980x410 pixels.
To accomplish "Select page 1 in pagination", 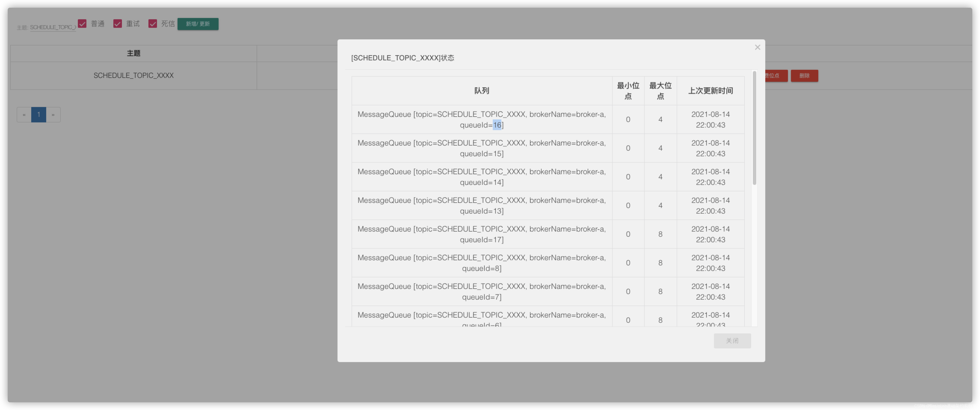I will tap(38, 114).
